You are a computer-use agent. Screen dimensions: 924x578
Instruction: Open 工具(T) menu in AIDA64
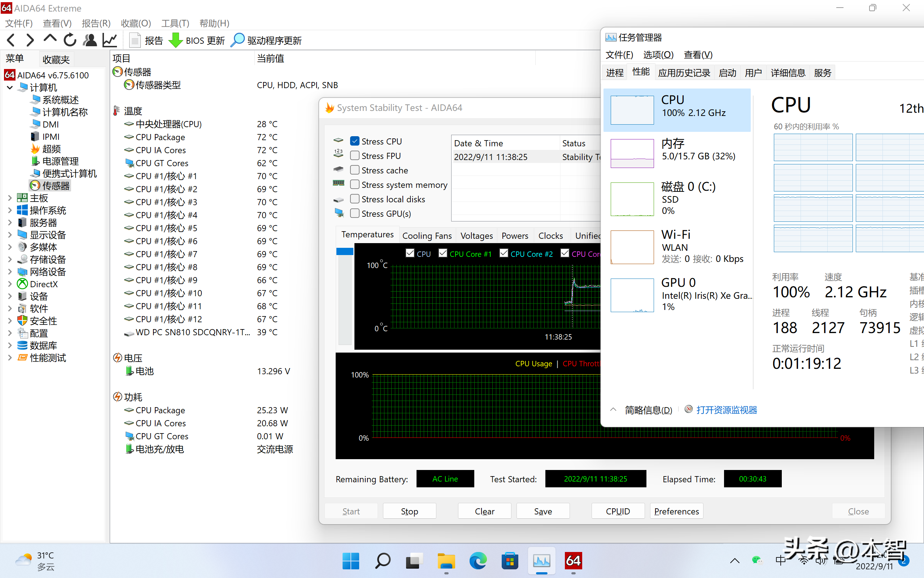tap(175, 23)
